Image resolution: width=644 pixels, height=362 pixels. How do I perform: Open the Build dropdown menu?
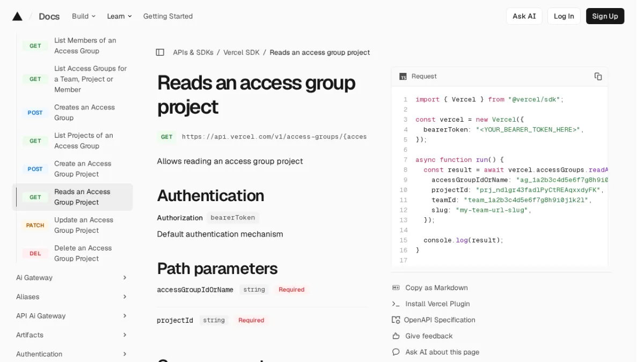84,16
